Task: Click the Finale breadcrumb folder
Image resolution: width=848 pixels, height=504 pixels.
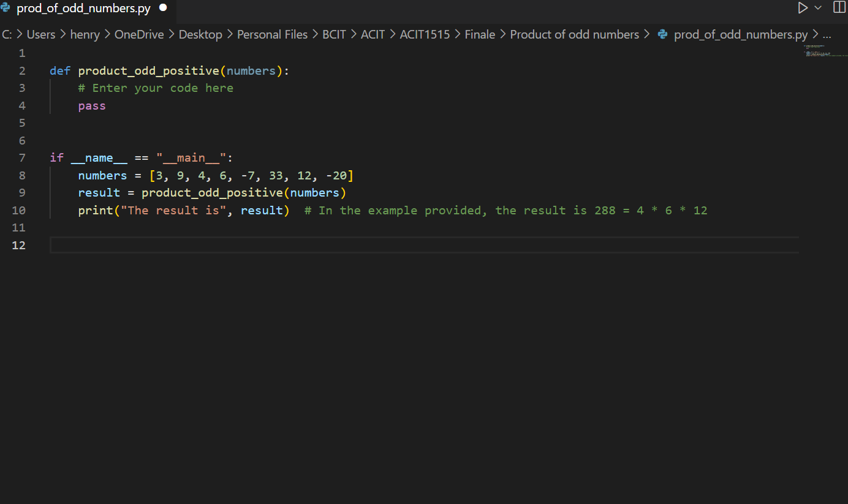Action: (480, 34)
